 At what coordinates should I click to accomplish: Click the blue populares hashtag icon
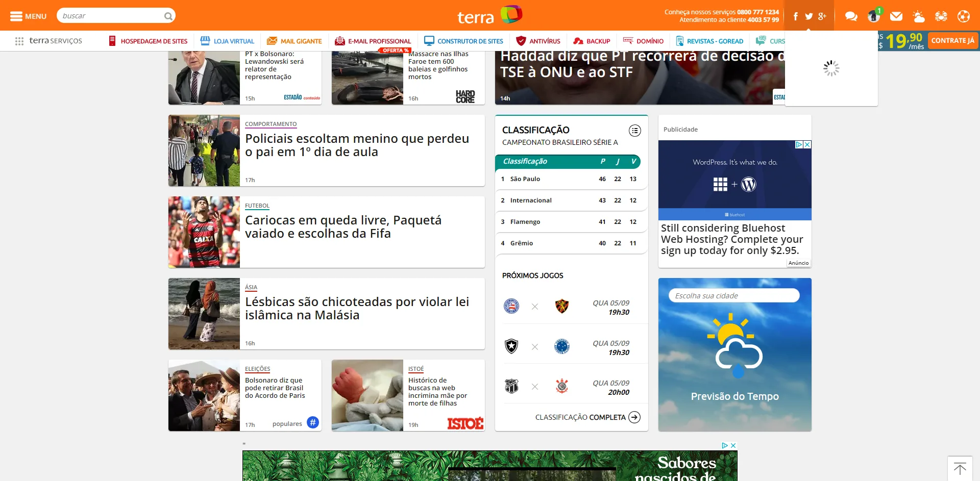click(x=313, y=422)
